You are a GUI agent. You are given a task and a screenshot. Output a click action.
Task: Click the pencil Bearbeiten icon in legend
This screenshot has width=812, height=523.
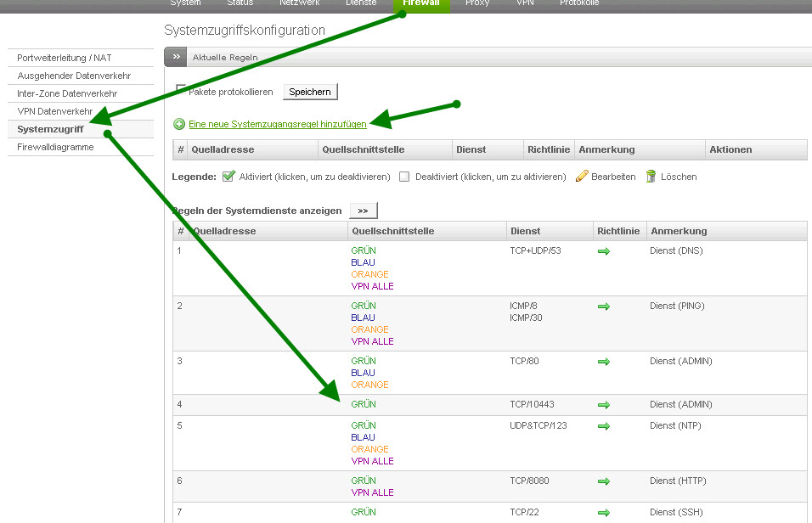(582, 177)
